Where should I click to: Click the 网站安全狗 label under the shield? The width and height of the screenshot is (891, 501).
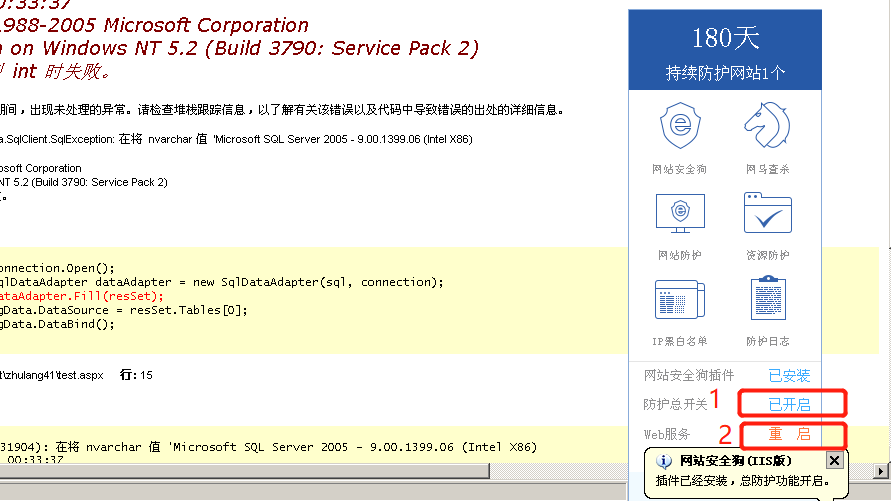pos(680,169)
